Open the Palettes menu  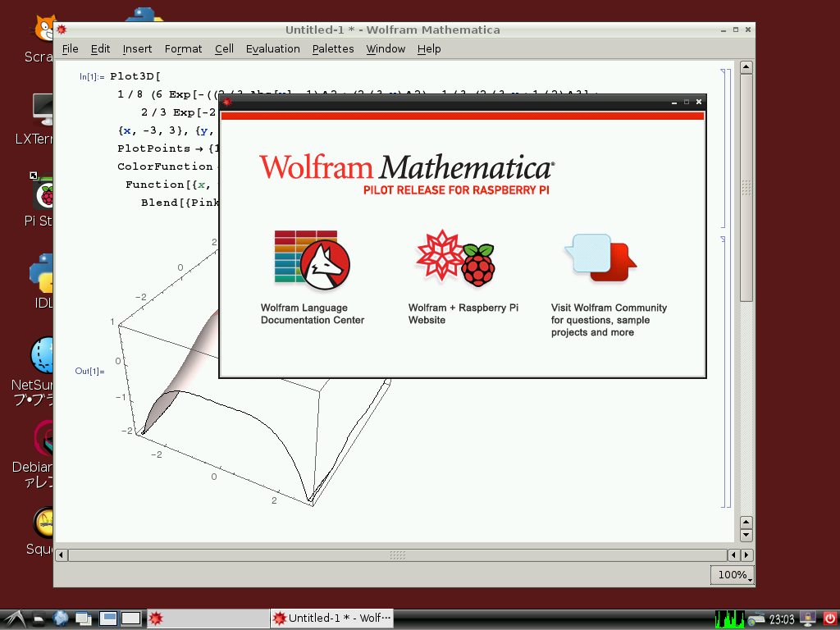[x=333, y=48]
